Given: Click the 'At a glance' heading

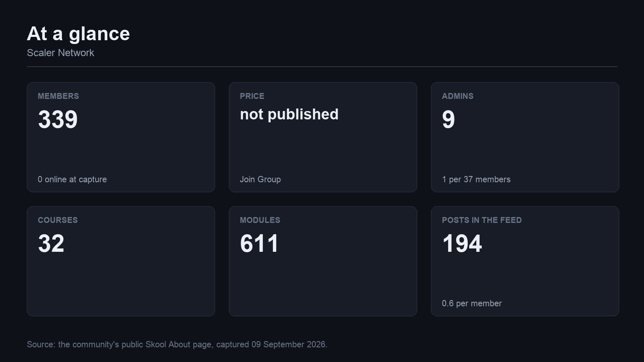Looking at the screenshot, I should pyautogui.click(x=78, y=34).
